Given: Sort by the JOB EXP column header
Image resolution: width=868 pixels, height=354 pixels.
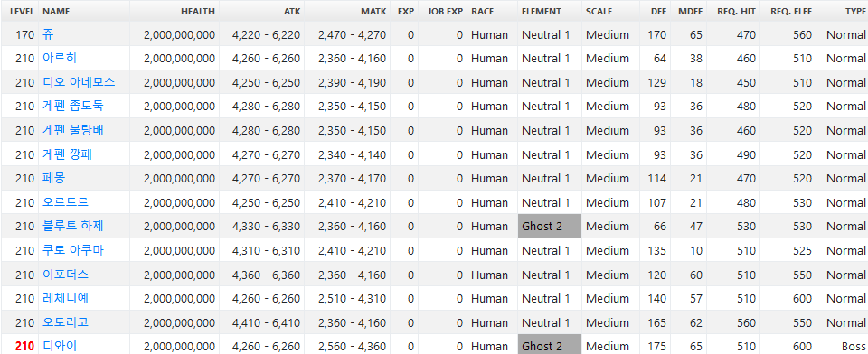Looking at the screenshot, I should point(445,11).
